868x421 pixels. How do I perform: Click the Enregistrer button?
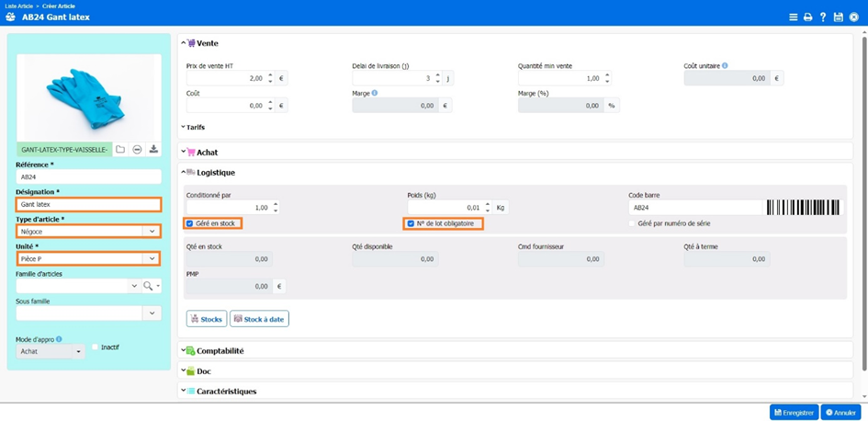point(794,413)
